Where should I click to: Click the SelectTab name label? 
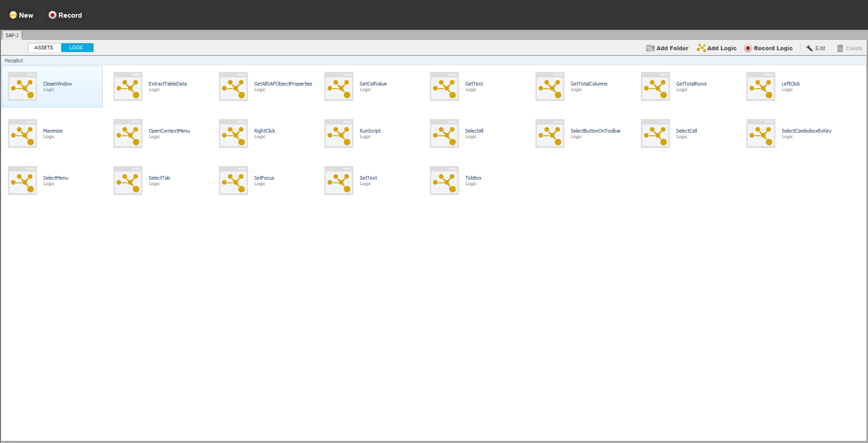tap(159, 178)
